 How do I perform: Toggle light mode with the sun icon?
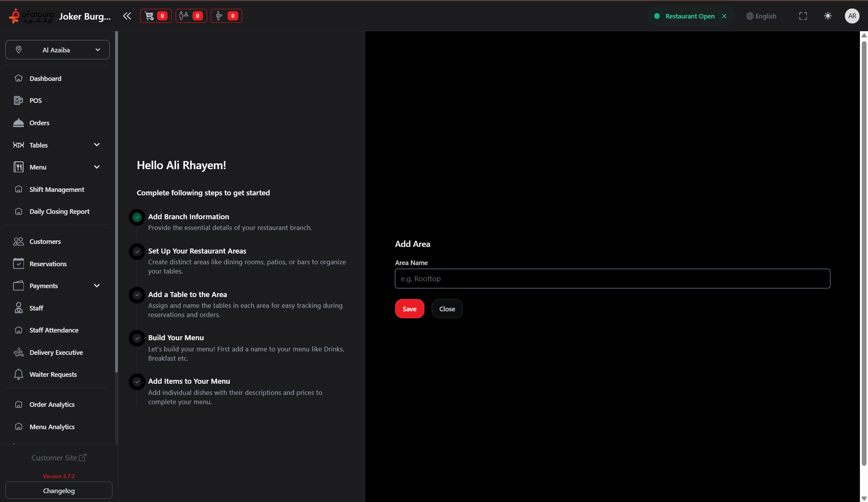point(828,16)
